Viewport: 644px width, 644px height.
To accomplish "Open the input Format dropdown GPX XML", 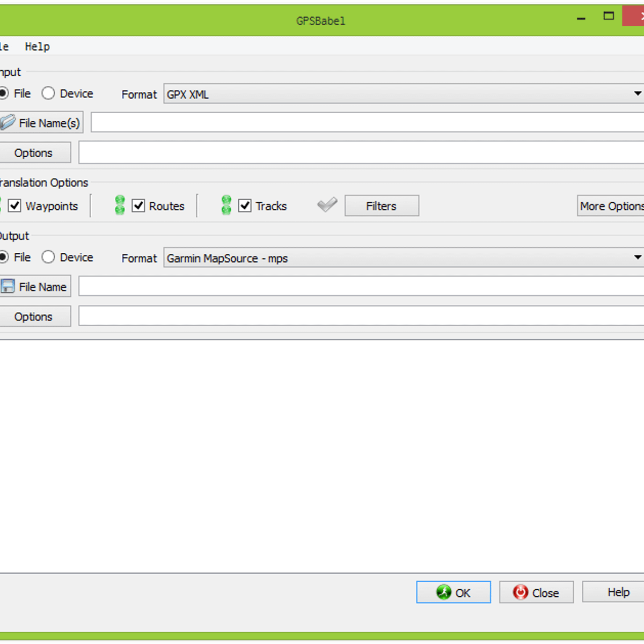I will click(x=404, y=94).
